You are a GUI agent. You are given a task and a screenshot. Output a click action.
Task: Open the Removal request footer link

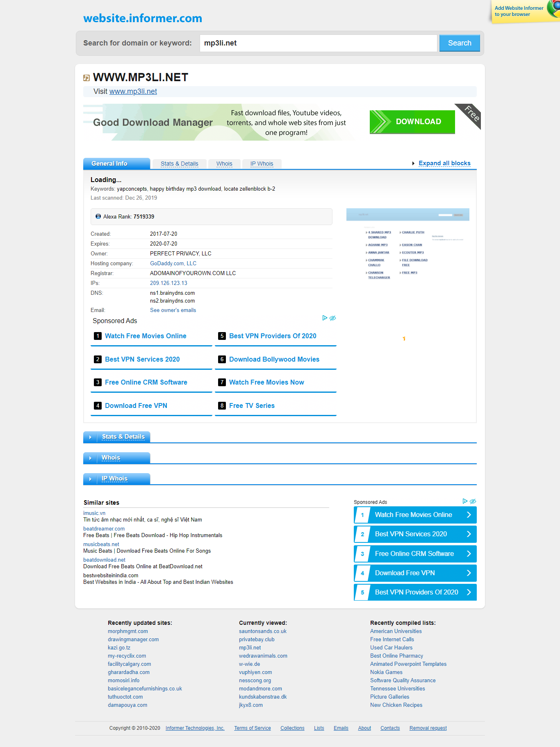click(428, 728)
